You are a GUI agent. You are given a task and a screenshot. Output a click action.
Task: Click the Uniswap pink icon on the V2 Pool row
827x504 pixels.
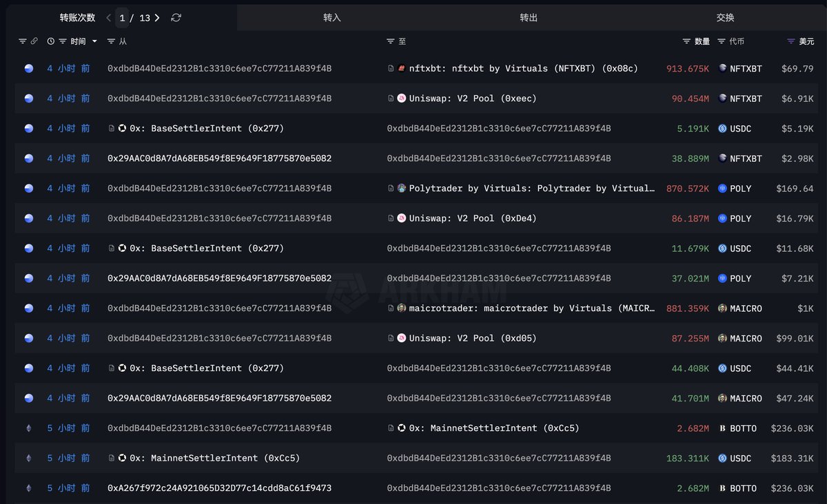point(402,98)
